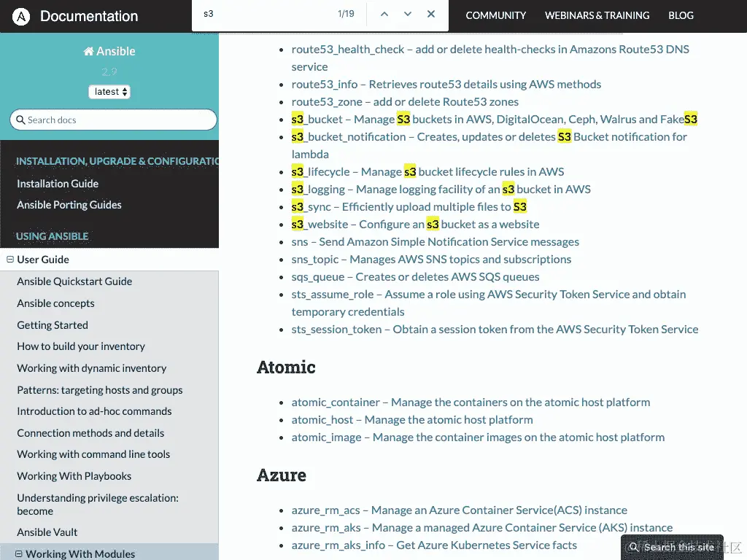Open Connection methods and details
The height and width of the screenshot is (560, 747).
[90, 433]
